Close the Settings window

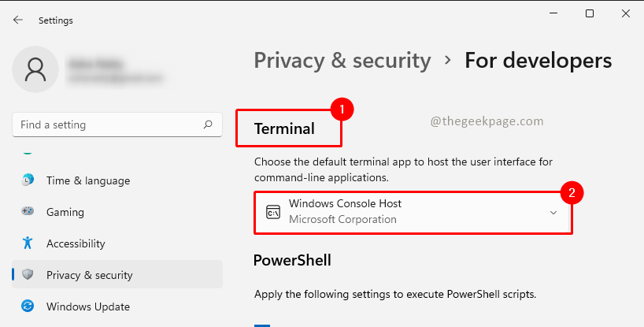point(626,13)
